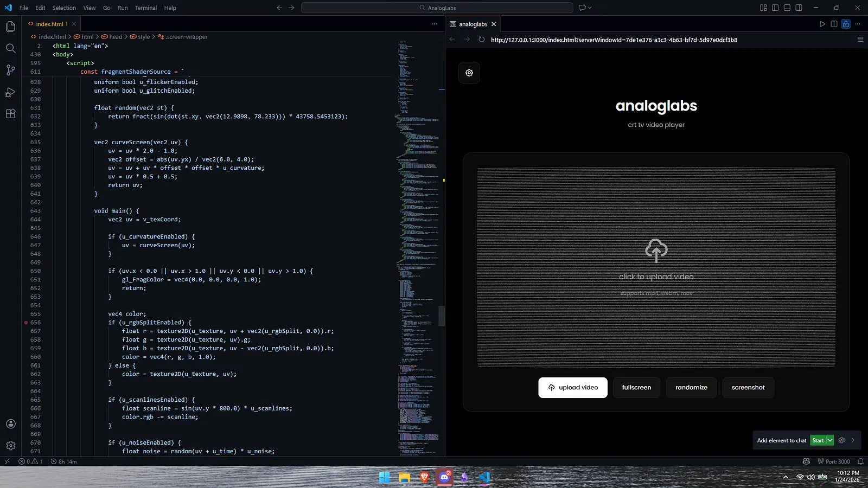The height and width of the screenshot is (488, 868).
Task: Toggle the breakpoint on line 656
Action: coord(25,323)
